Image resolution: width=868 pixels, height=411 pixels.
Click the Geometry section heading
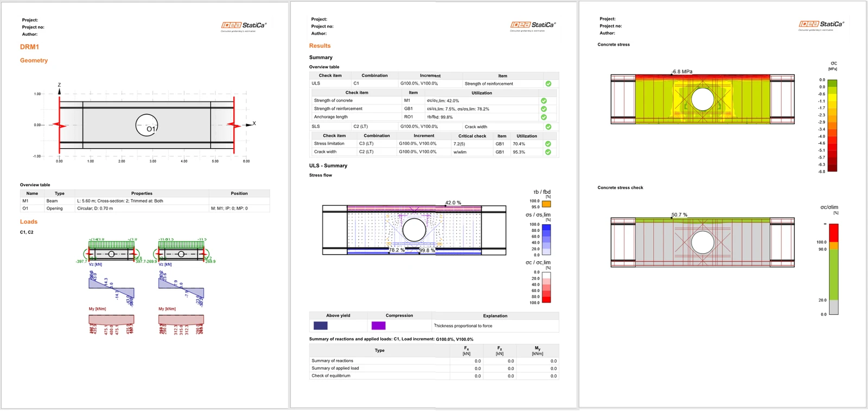point(34,60)
